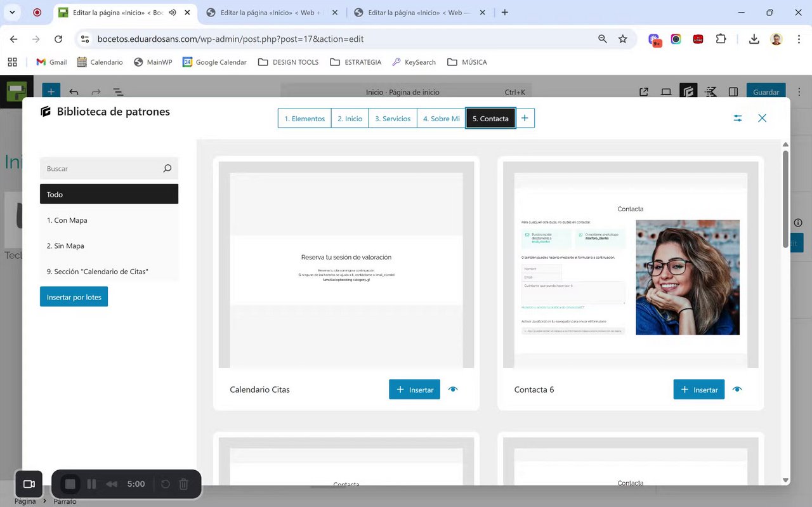Viewport: 812px width, 507px height.
Task: Open the document overview list view
Action: (x=118, y=92)
